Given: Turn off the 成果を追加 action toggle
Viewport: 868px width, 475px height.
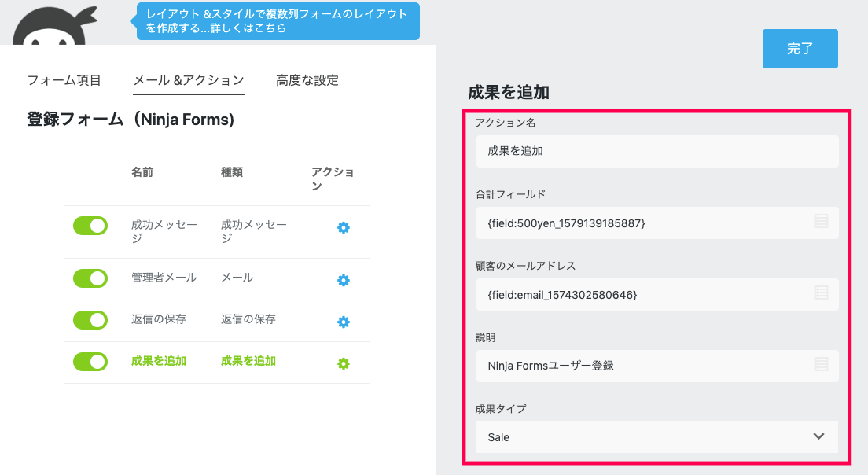Looking at the screenshot, I should pyautogui.click(x=90, y=362).
